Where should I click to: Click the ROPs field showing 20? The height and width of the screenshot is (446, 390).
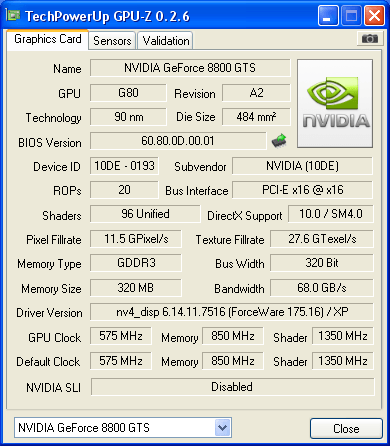click(x=124, y=190)
